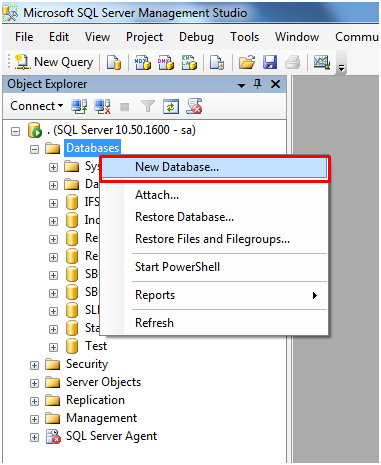Click the Open File folder icon
381x465 pixels.
(x=247, y=62)
